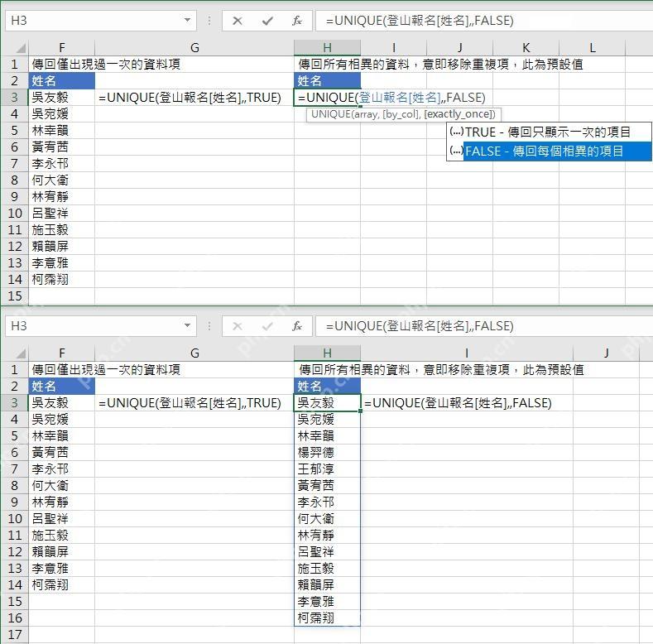Select row 17 header in bottom sheet

[15, 635]
